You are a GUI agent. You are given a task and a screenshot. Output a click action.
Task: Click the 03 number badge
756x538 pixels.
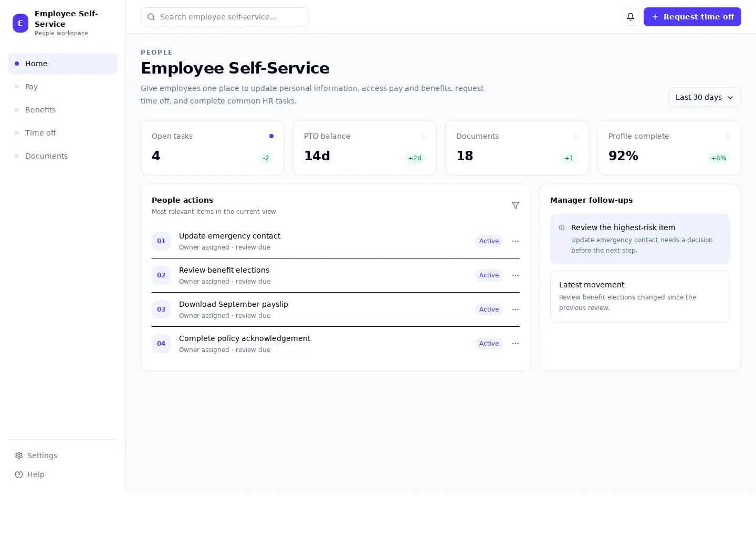tap(161, 309)
